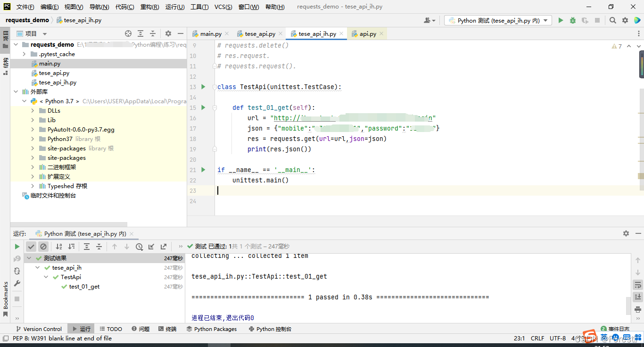644x347 pixels.
Task: Hide the Run tool window
Action: pyautogui.click(x=638, y=233)
